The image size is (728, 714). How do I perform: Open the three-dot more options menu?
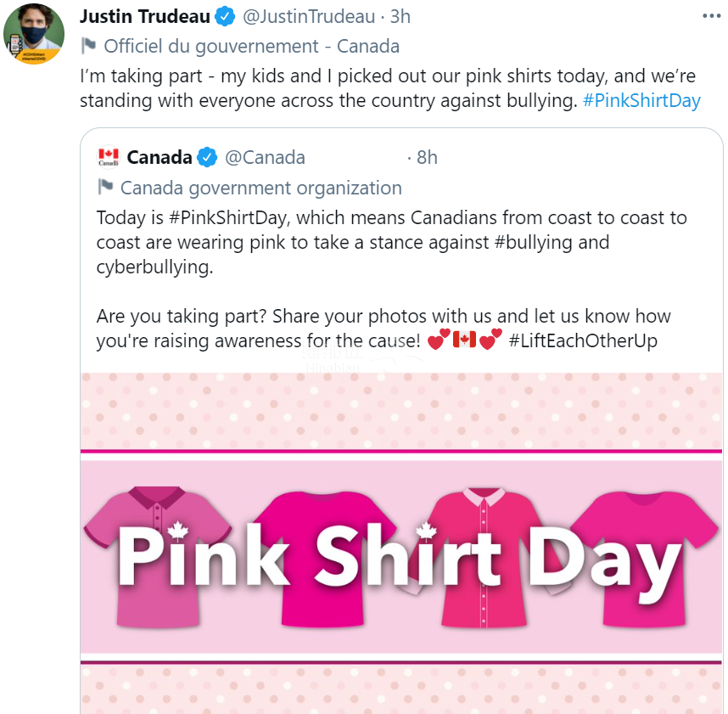tap(711, 16)
